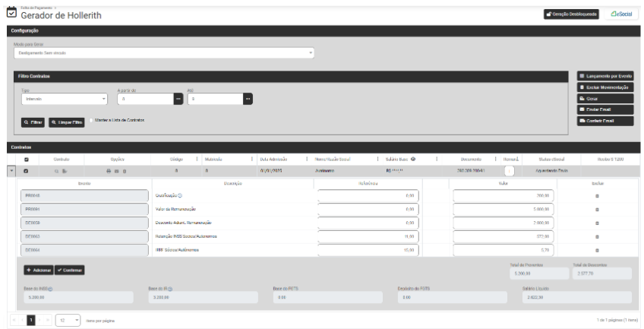Open the Documento column menu dots
Viewport: 644px width, 329px height.
click(x=496, y=160)
